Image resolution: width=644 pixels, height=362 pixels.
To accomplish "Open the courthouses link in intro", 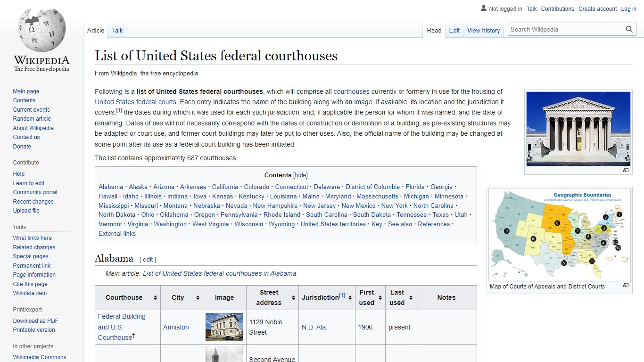I will click(351, 91).
